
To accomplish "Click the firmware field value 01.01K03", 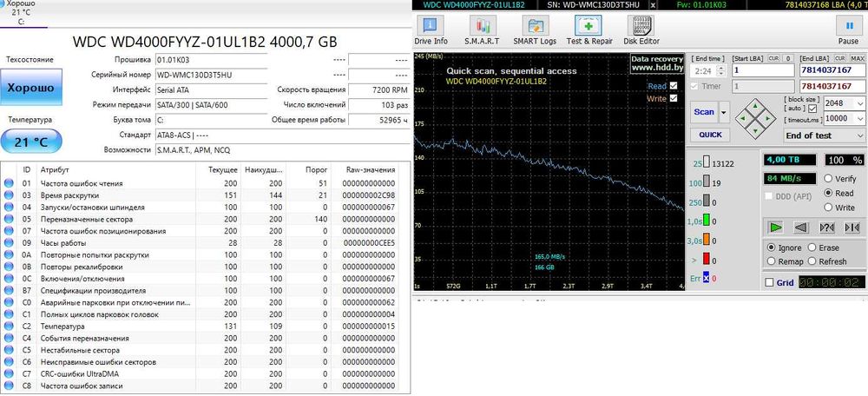I will tap(210, 60).
